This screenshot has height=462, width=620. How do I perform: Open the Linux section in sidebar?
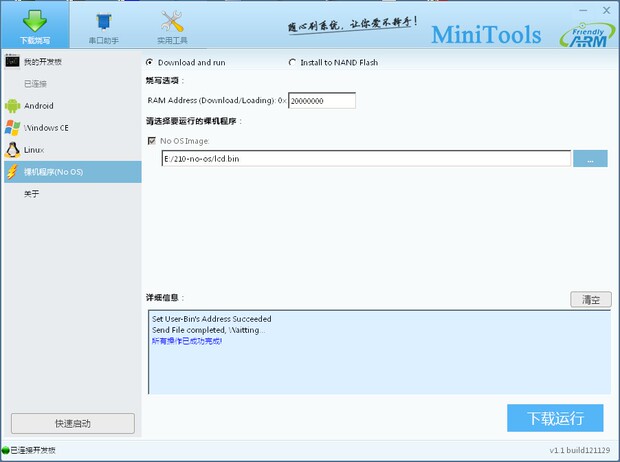[73, 150]
